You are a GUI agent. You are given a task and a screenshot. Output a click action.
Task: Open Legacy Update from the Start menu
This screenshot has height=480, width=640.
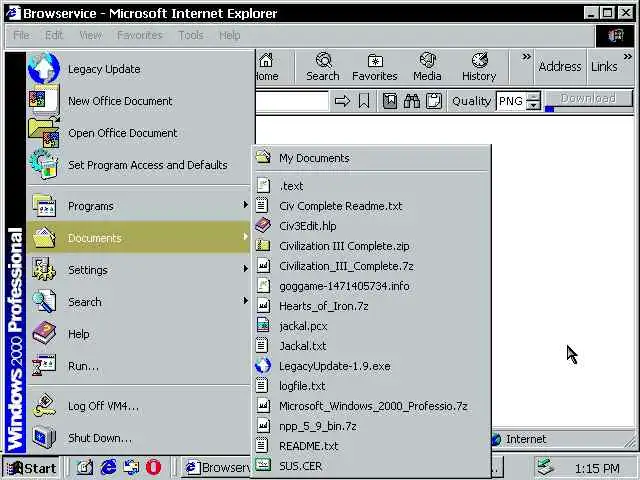(138, 69)
